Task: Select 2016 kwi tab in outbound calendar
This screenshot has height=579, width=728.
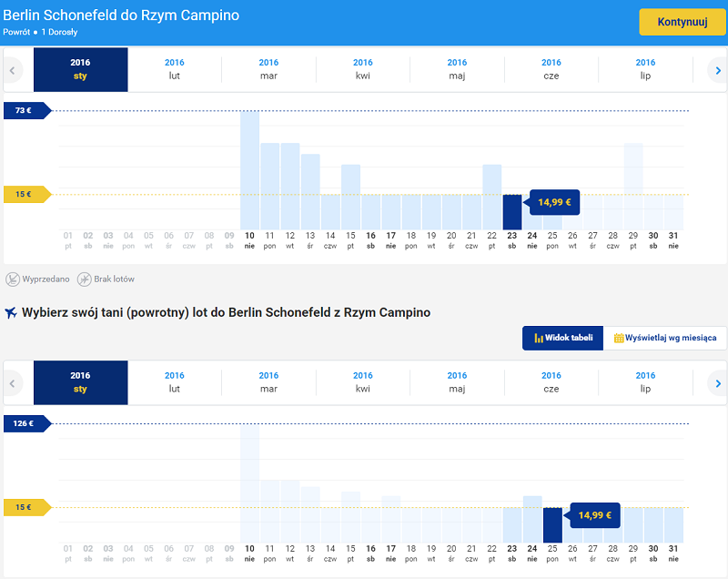Action: 363,69
